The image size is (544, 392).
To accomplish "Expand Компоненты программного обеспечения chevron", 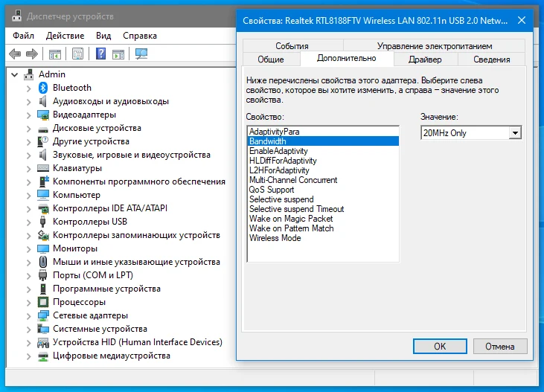I will tap(29, 181).
